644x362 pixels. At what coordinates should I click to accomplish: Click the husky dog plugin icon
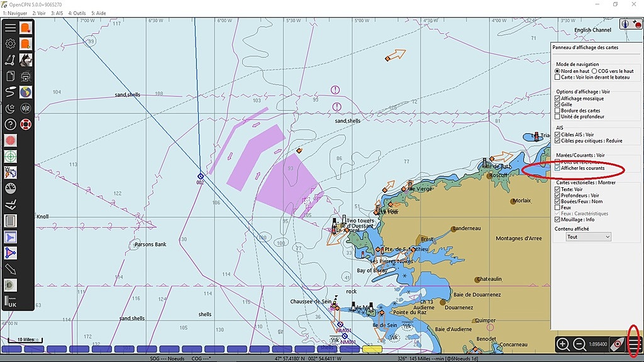point(26,60)
